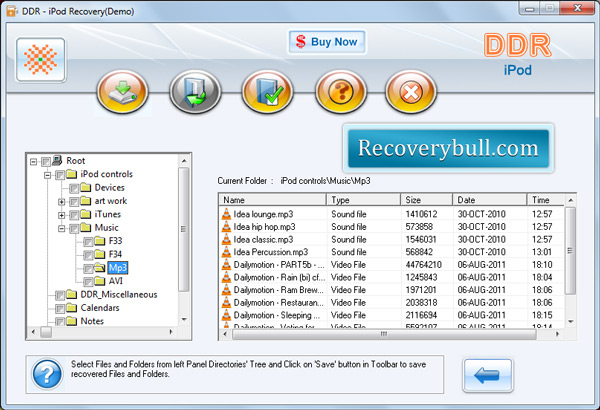This screenshot has width=600, height=410.
Task: Click the VLC icon beside Dailymotion - Rain (bi)
Action: pyautogui.click(x=227, y=277)
